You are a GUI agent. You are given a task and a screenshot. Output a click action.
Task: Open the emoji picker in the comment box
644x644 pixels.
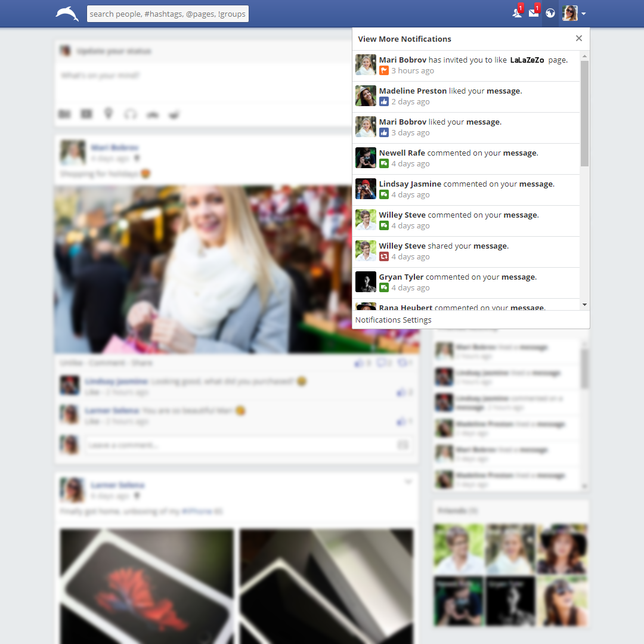[403, 444]
